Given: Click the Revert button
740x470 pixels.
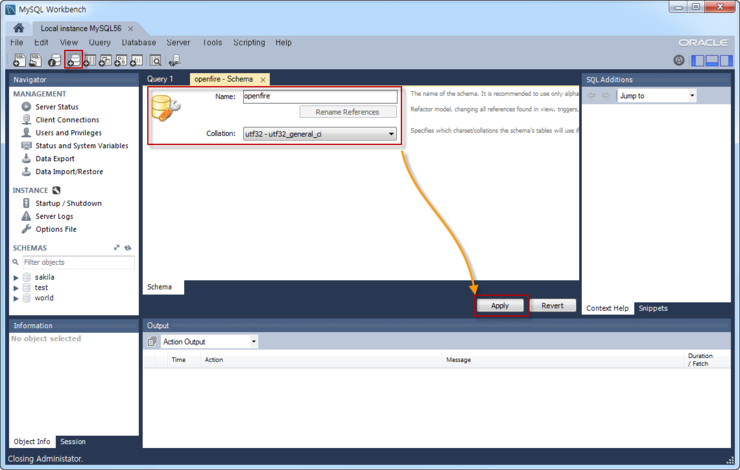Looking at the screenshot, I should coord(553,305).
